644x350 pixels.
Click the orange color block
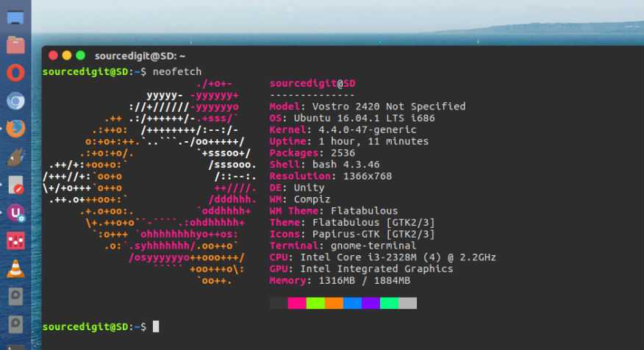[x=334, y=303]
